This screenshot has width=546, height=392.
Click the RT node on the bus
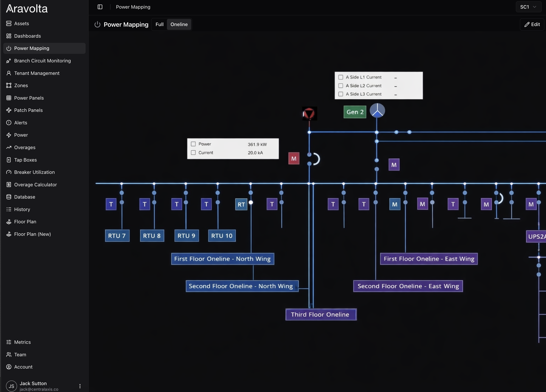(241, 204)
